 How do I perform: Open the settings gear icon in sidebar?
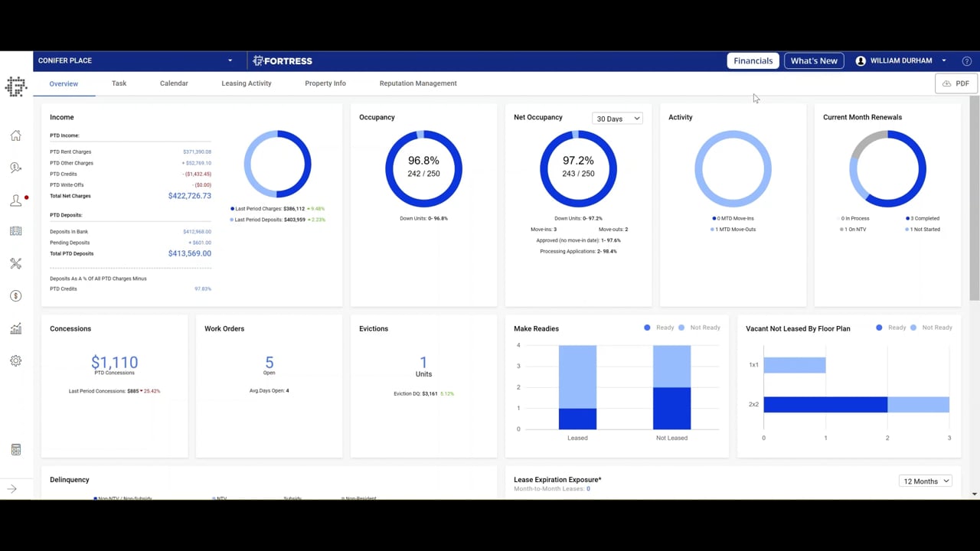(15, 360)
